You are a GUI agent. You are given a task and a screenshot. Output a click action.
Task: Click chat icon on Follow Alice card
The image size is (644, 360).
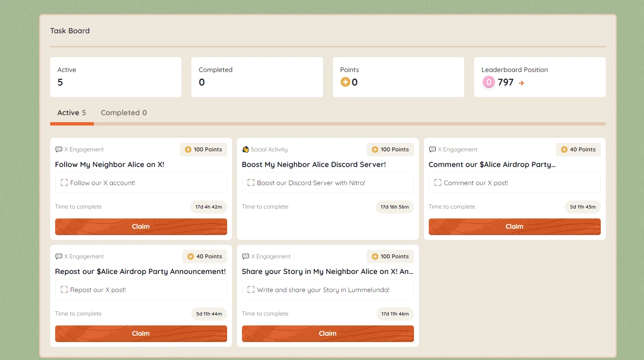59,149
